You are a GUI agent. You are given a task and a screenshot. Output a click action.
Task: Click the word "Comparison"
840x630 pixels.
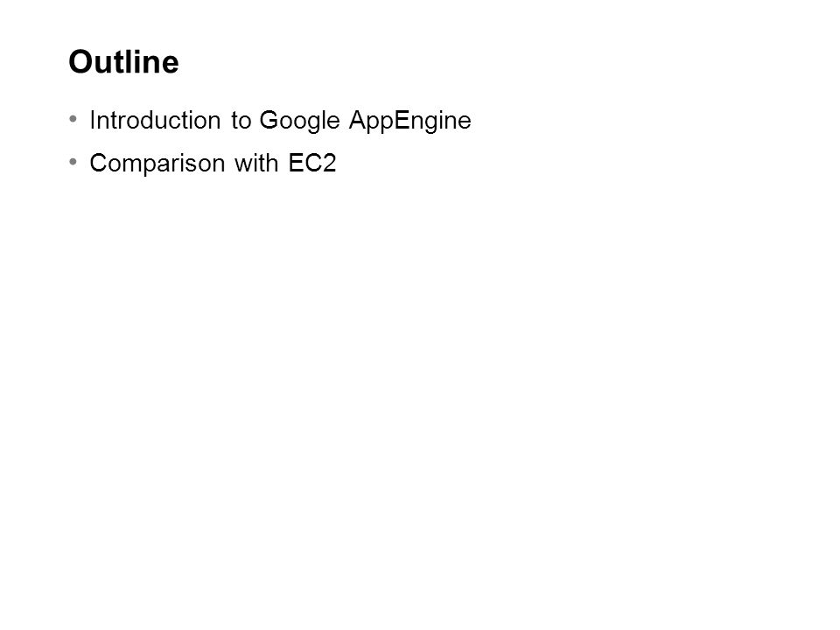coord(157,164)
